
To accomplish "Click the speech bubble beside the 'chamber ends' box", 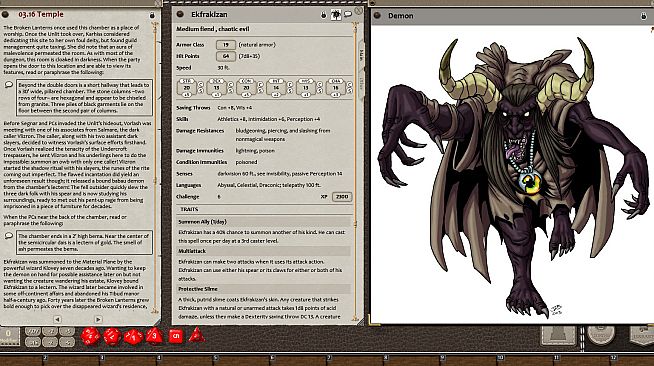I will (x=9, y=236).
